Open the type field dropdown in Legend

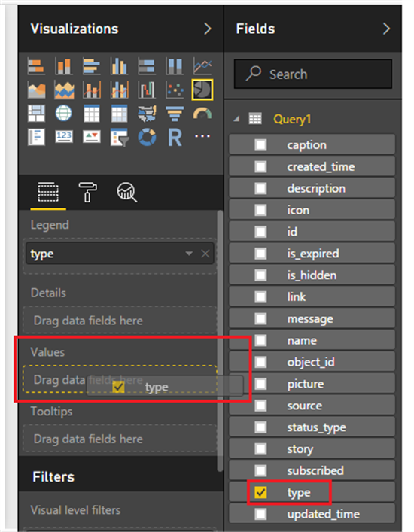click(189, 254)
